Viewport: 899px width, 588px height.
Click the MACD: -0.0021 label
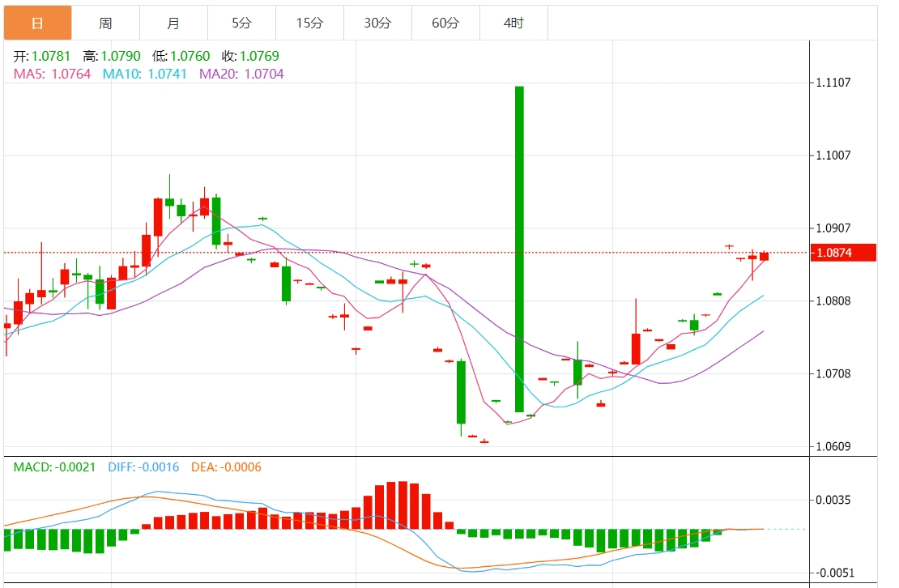click(x=54, y=467)
